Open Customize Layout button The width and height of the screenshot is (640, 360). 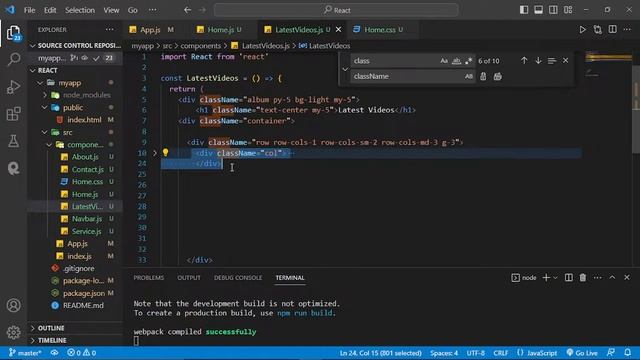(x=568, y=10)
